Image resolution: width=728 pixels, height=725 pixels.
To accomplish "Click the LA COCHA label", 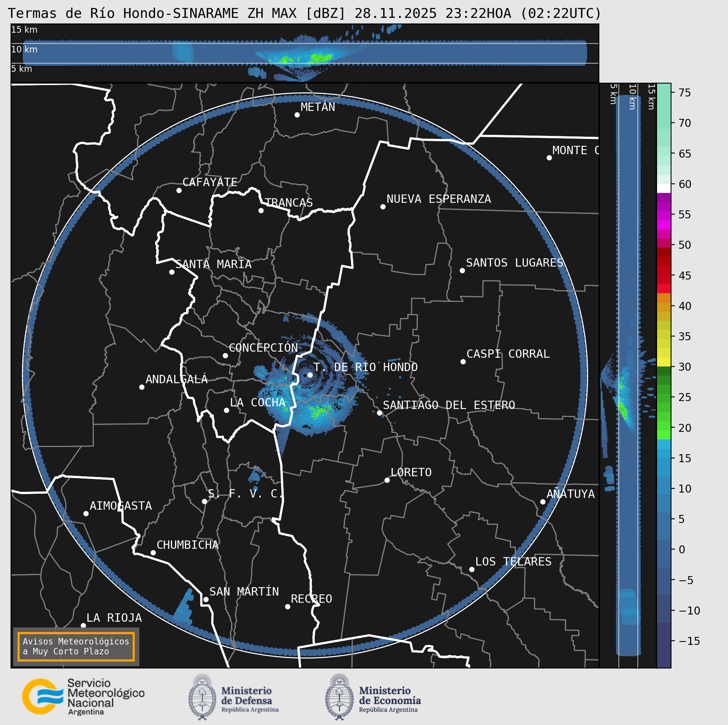I will 257,403.
